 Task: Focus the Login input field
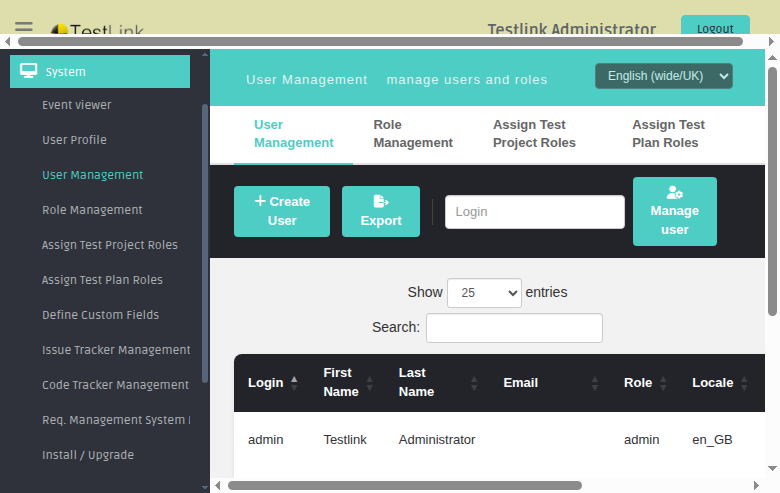click(x=535, y=212)
